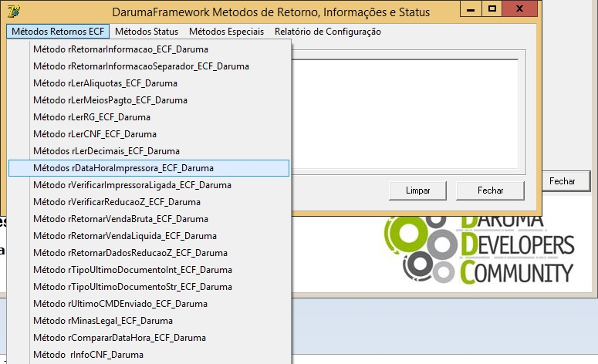
Task: Open the Métodos Retornos ECF menu
Action: 58,32
